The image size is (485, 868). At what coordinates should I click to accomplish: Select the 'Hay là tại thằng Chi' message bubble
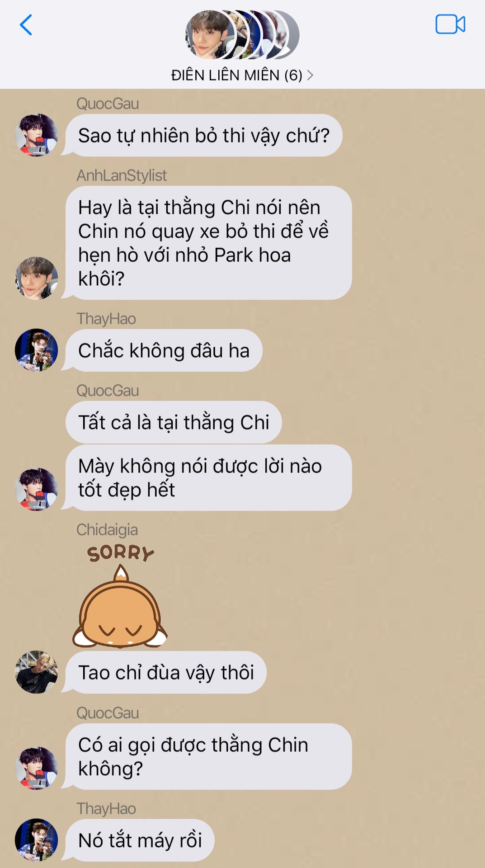[208, 243]
